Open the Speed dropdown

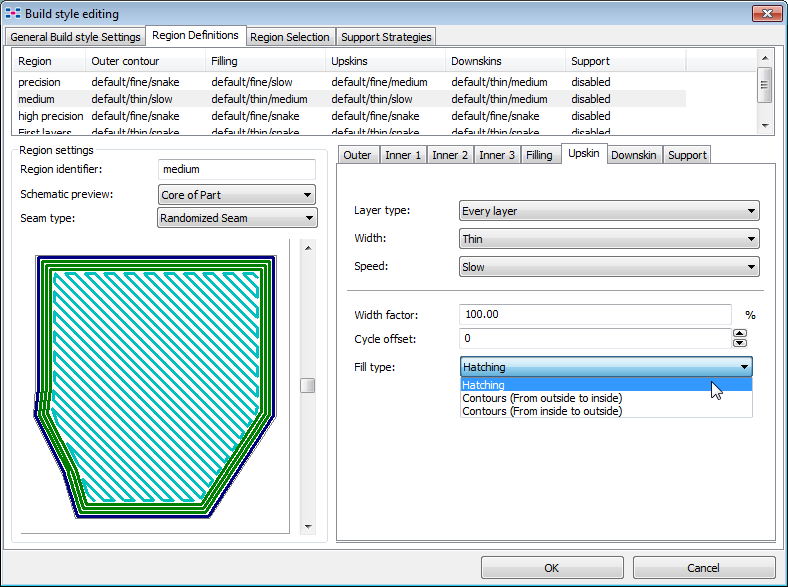609,267
